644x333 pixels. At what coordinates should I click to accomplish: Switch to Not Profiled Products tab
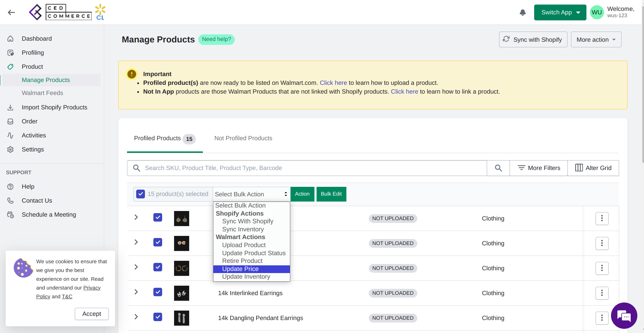click(243, 138)
